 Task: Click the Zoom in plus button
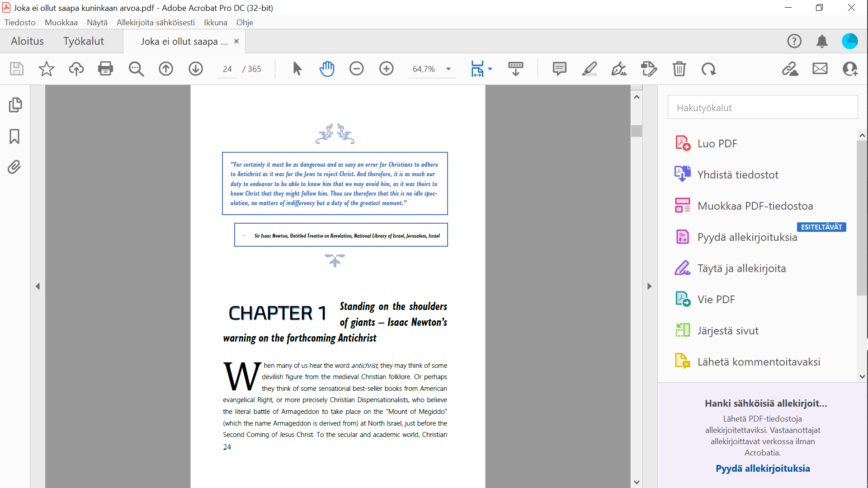click(386, 69)
